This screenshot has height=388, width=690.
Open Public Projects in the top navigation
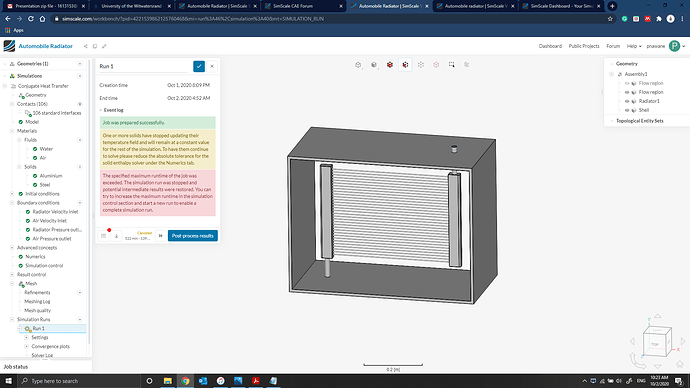coord(584,46)
